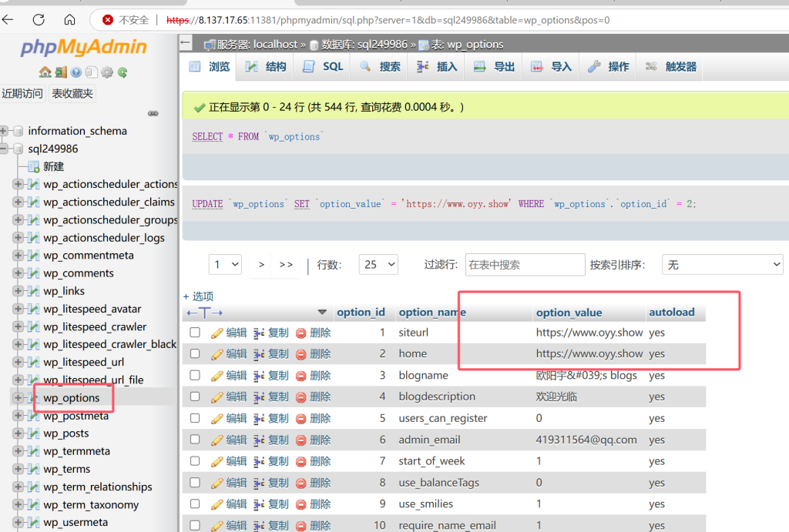Click the table icon beside wp_posts
Screen dimensions: 789x532
coord(32,433)
